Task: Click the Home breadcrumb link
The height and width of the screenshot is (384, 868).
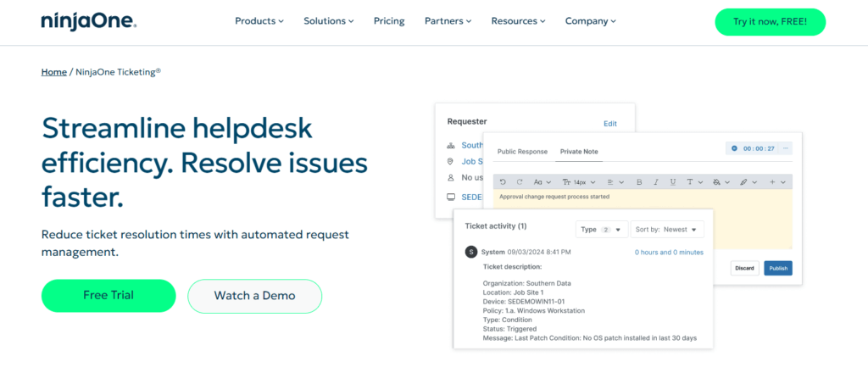Action: [53, 72]
